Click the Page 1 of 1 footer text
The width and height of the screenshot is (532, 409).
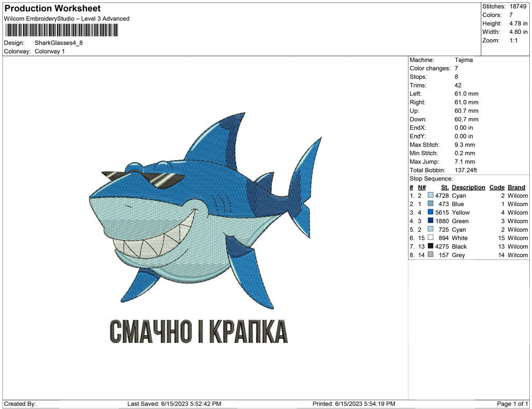(x=513, y=404)
